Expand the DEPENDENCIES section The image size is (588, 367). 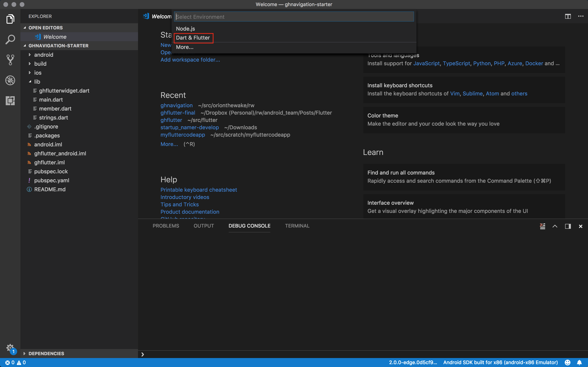[46, 353]
